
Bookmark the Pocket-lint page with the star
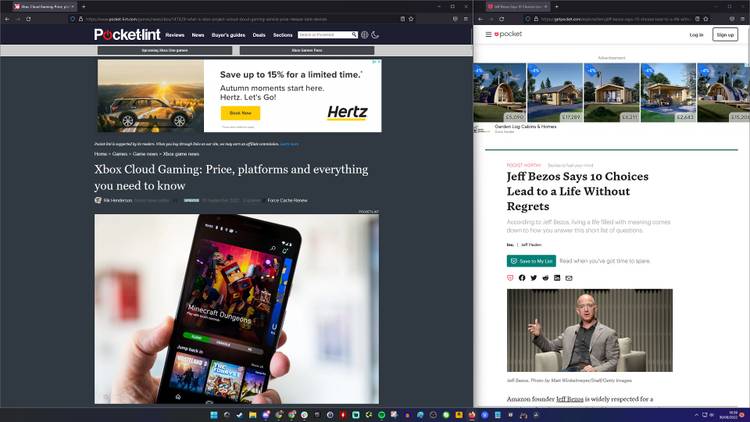pos(411,19)
